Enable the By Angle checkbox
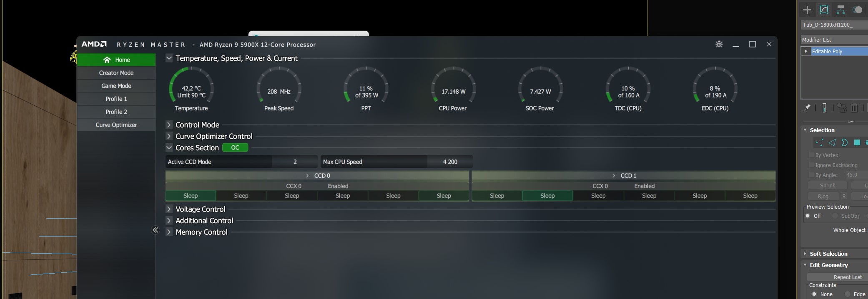The height and width of the screenshot is (299, 868). (811, 175)
